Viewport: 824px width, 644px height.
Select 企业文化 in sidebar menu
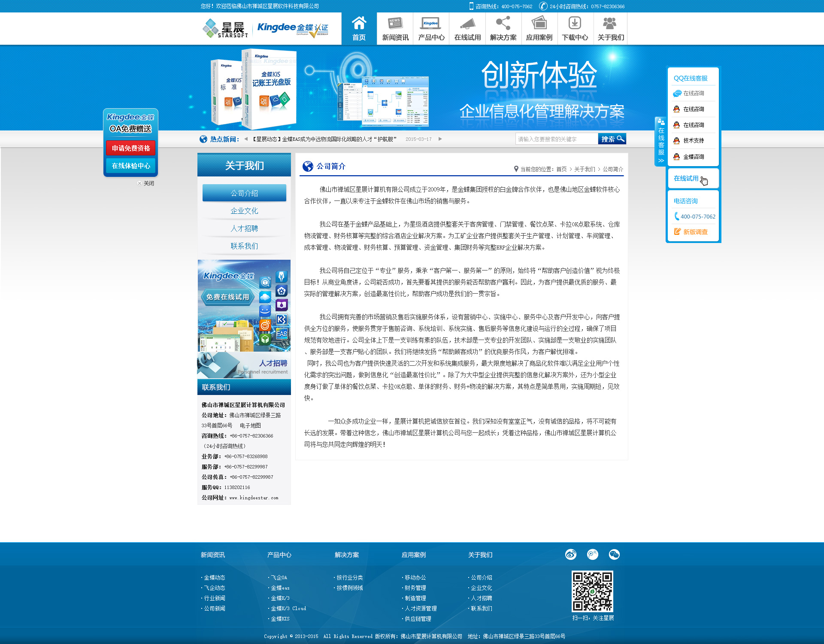pyautogui.click(x=244, y=211)
